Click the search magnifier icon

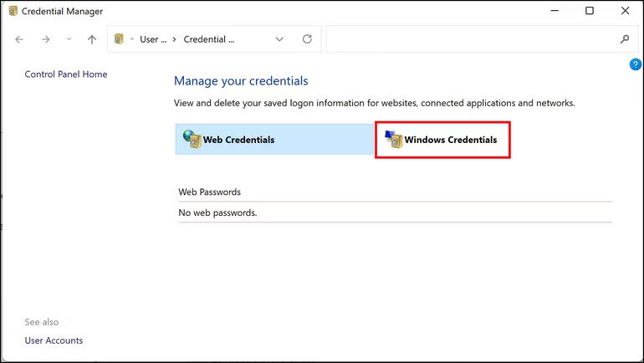click(x=624, y=39)
